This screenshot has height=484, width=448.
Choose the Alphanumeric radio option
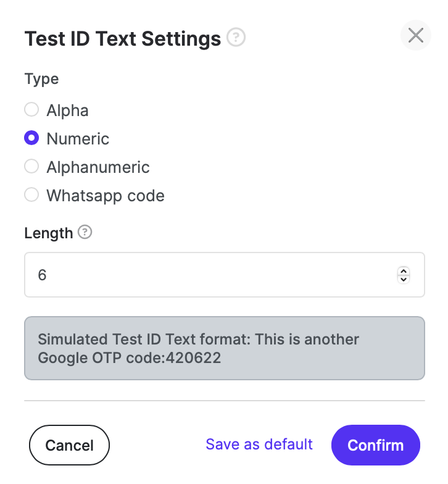(x=31, y=167)
